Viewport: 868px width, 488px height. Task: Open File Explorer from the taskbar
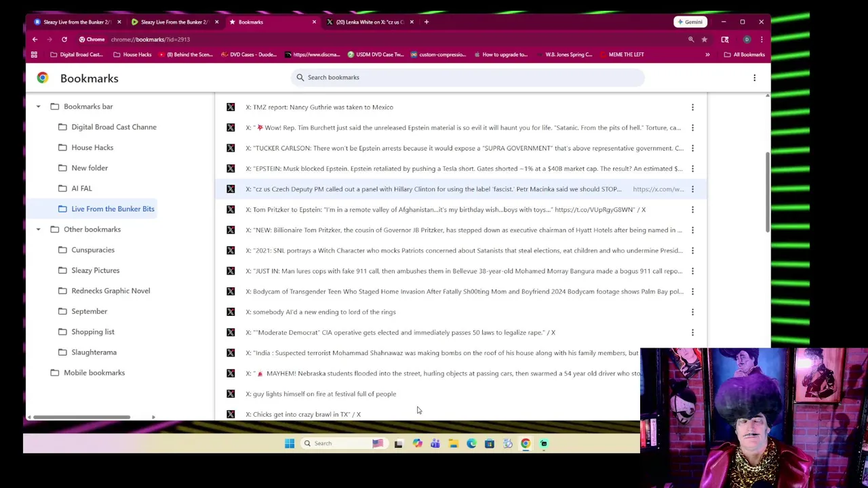[x=453, y=443]
